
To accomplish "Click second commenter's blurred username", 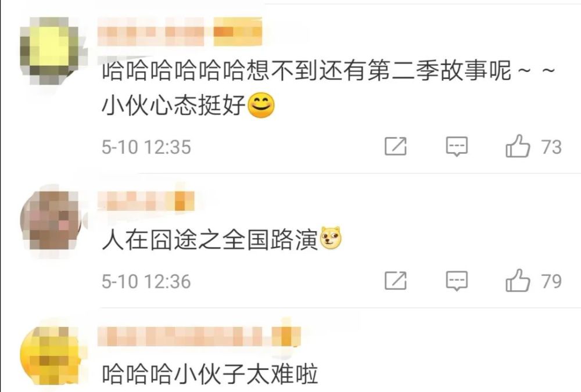I will point(135,201).
